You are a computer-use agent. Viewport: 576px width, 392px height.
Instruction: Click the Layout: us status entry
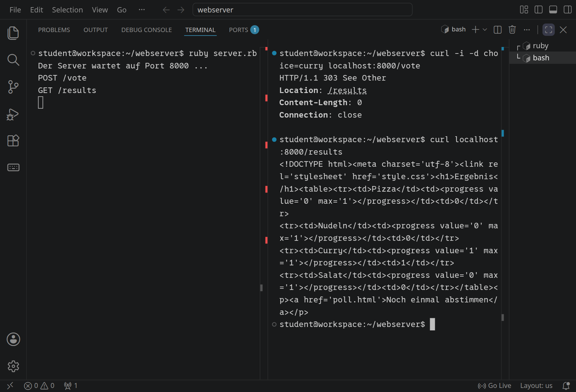536,386
